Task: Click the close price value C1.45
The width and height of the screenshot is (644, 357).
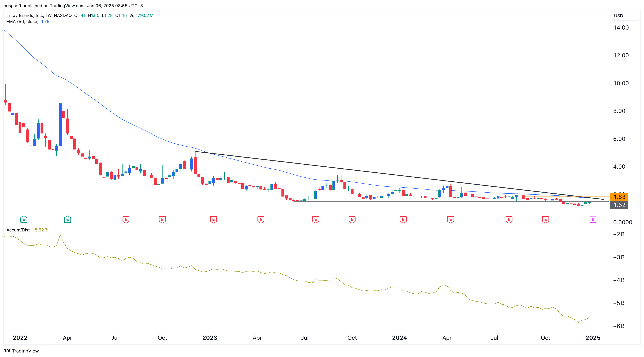Action: [121, 15]
